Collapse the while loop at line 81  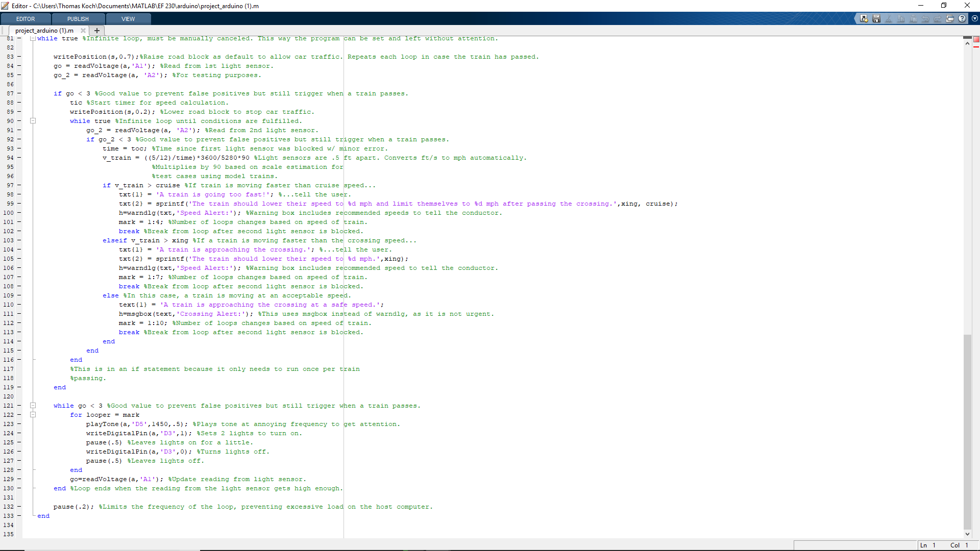[x=33, y=38]
